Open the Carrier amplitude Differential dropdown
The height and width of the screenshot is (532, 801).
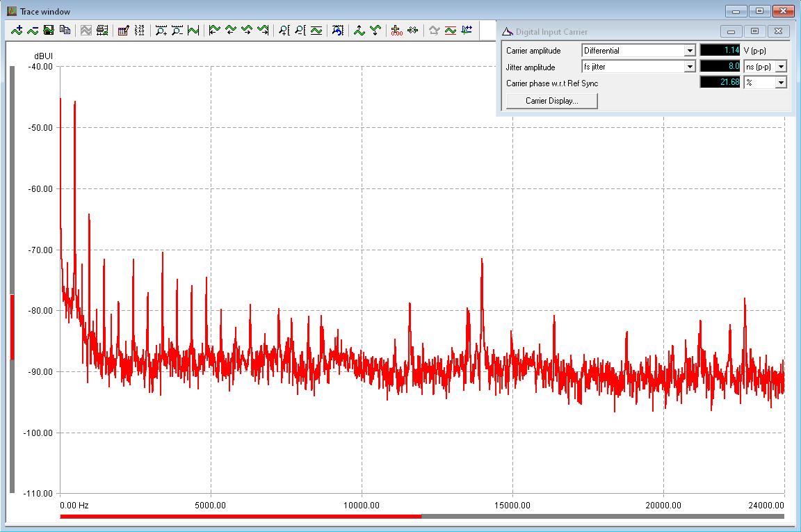coord(689,51)
